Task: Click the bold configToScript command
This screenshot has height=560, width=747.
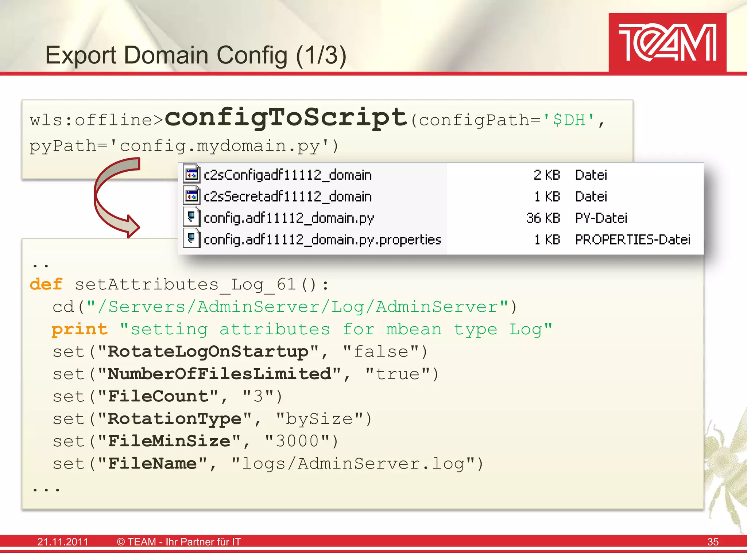Action: click(286, 118)
